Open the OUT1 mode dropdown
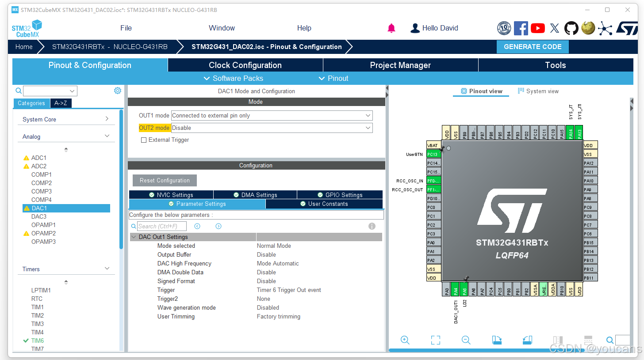The image size is (644, 360). (272, 116)
